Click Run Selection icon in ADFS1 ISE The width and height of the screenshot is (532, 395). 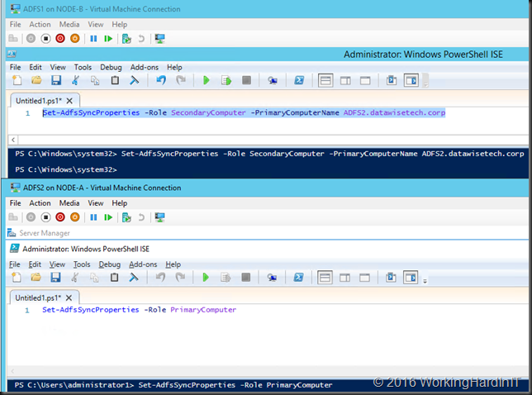coord(226,80)
